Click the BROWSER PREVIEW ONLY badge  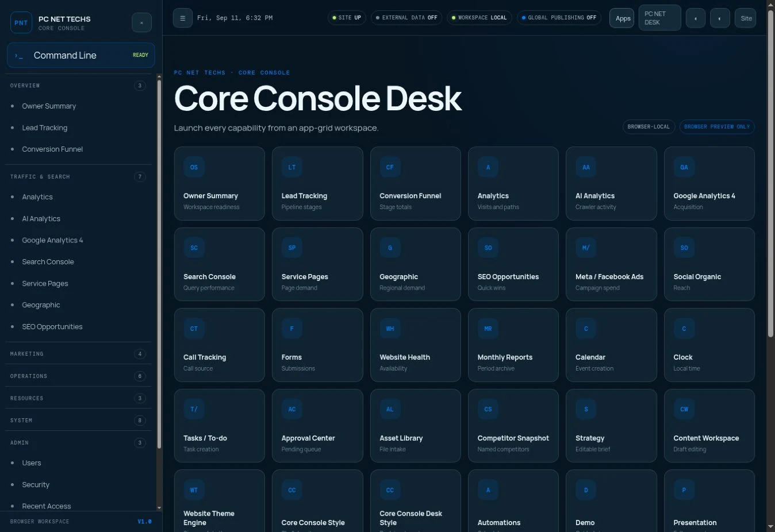(717, 127)
